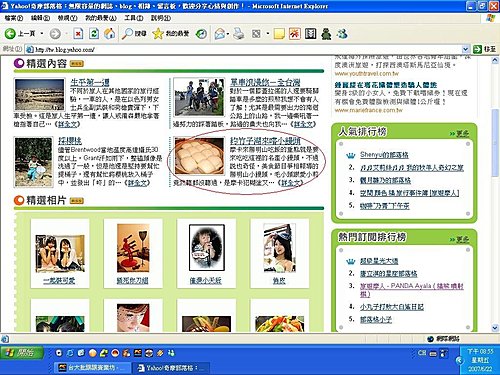The image size is (500, 375).
Task: Open the Tools menu (工具)
Action: pyautogui.click(x=134, y=18)
